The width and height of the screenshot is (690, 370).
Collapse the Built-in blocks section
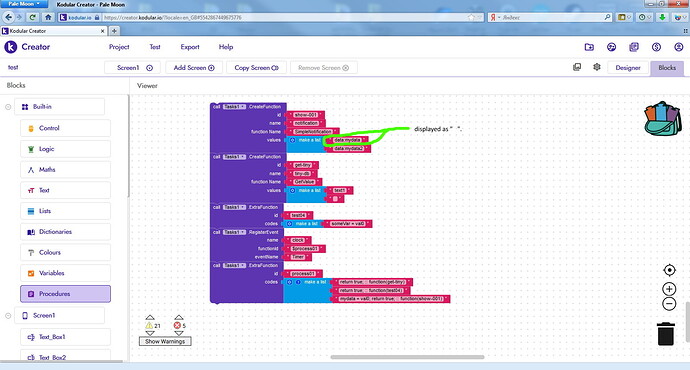[8, 107]
